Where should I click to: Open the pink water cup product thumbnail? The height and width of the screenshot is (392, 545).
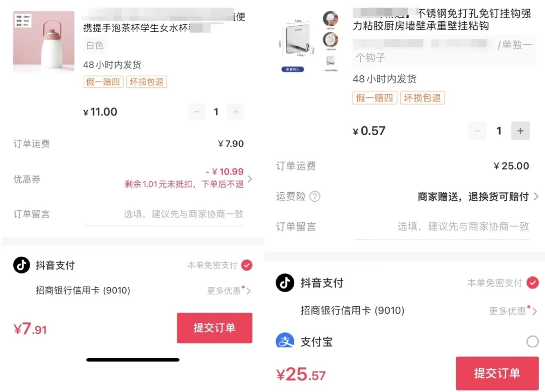click(44, 42)
